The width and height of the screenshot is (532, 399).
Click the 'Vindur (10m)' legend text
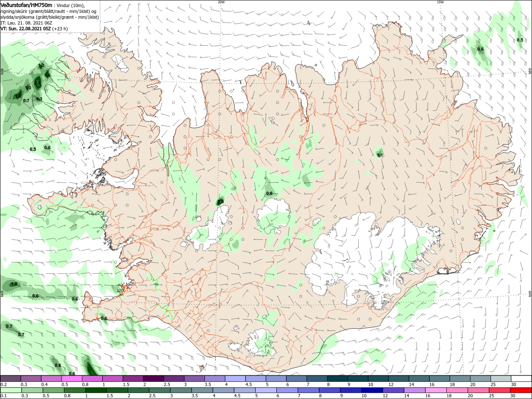(70, 5)
